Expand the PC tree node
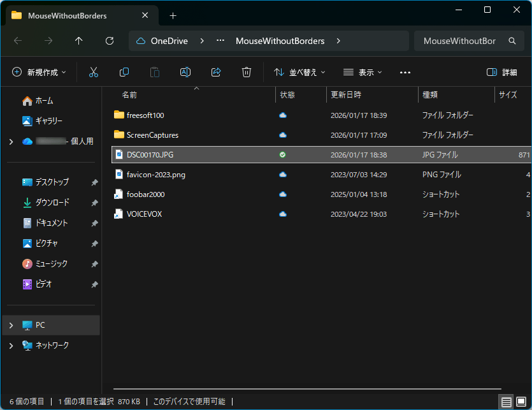 click(11, 325)
